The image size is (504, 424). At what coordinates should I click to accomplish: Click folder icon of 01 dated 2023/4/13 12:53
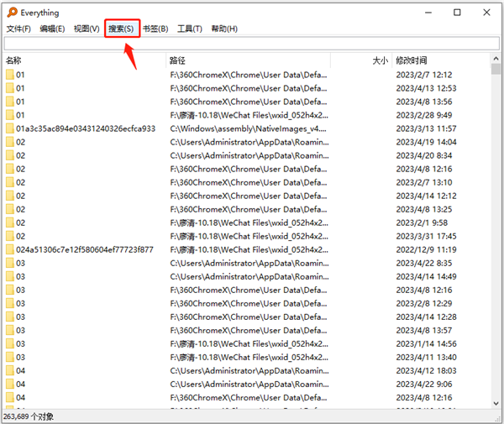click(x=10, y=88)
